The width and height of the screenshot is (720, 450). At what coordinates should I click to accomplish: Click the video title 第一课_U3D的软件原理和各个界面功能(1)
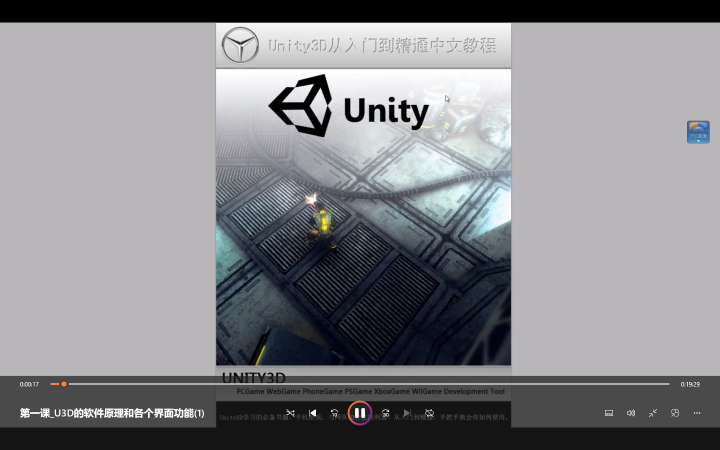coord(112,413)
